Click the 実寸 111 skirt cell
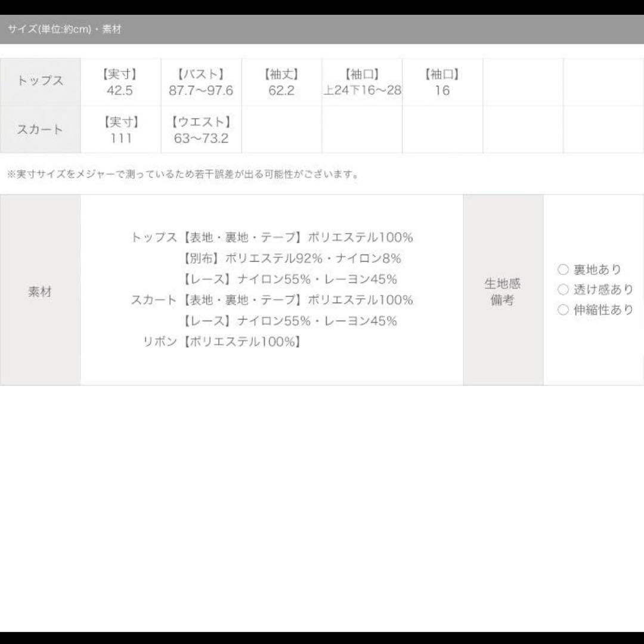This screenshot has width=644, height=644. coord(120,130)
